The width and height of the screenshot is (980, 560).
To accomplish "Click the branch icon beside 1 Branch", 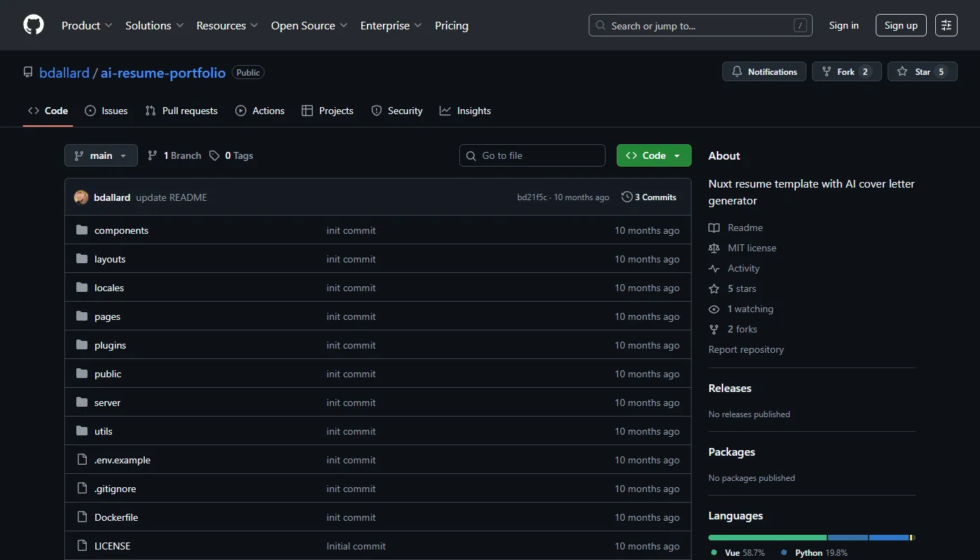I will (153, 155).
